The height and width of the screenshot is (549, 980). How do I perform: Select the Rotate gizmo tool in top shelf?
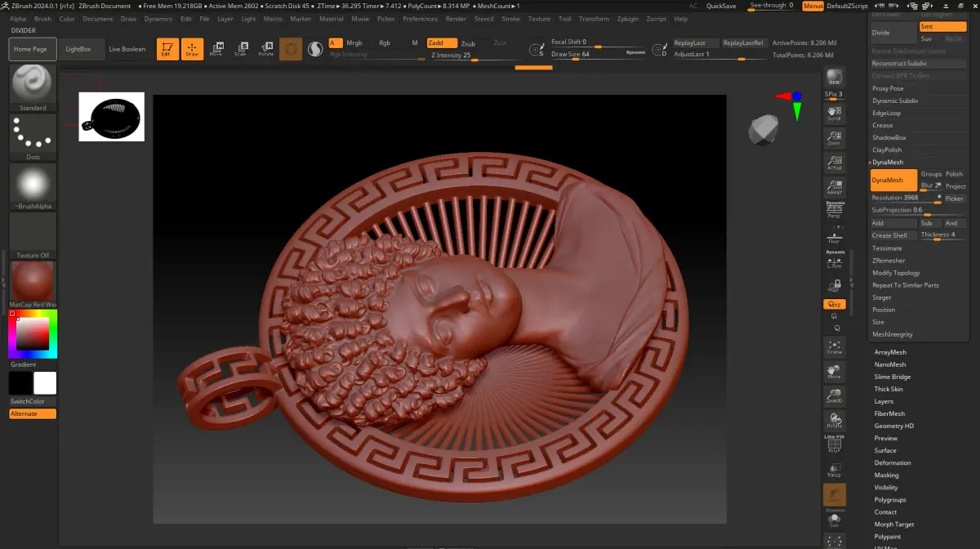[265, 49]
